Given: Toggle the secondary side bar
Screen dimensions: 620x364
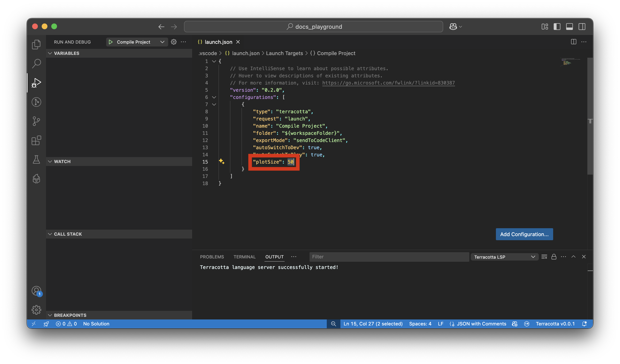Looking at the screenshot, I should pos(582,27).
